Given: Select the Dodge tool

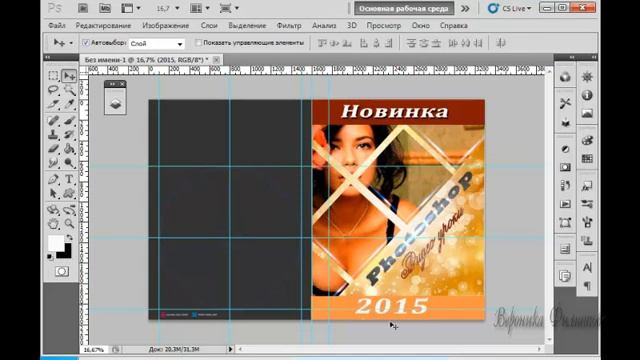Looking at the screenshot, I should click(x=69, y=163).
